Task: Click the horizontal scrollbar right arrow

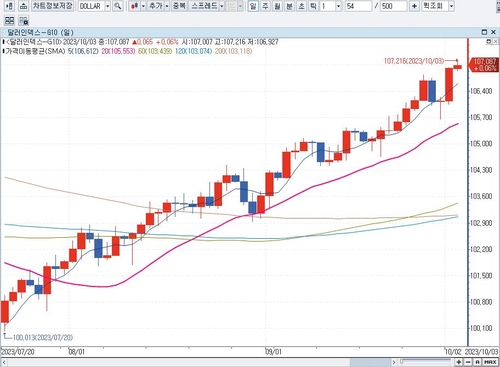Action: coord(394,362)
